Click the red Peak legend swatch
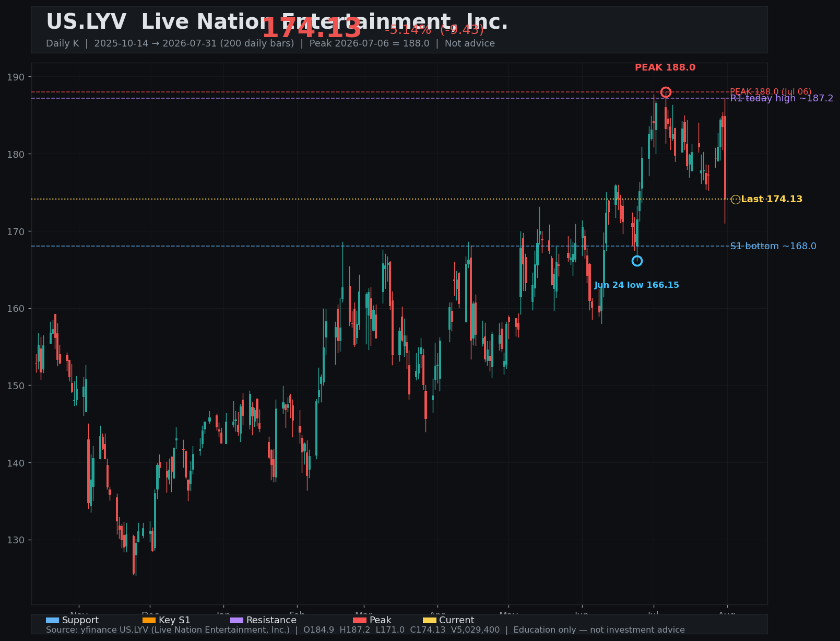This screenshot has height=641, width=840. click(360, 620)
